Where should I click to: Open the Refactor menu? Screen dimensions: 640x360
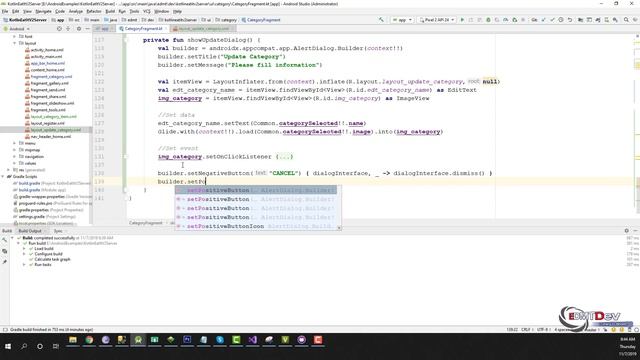click(94, 11)
